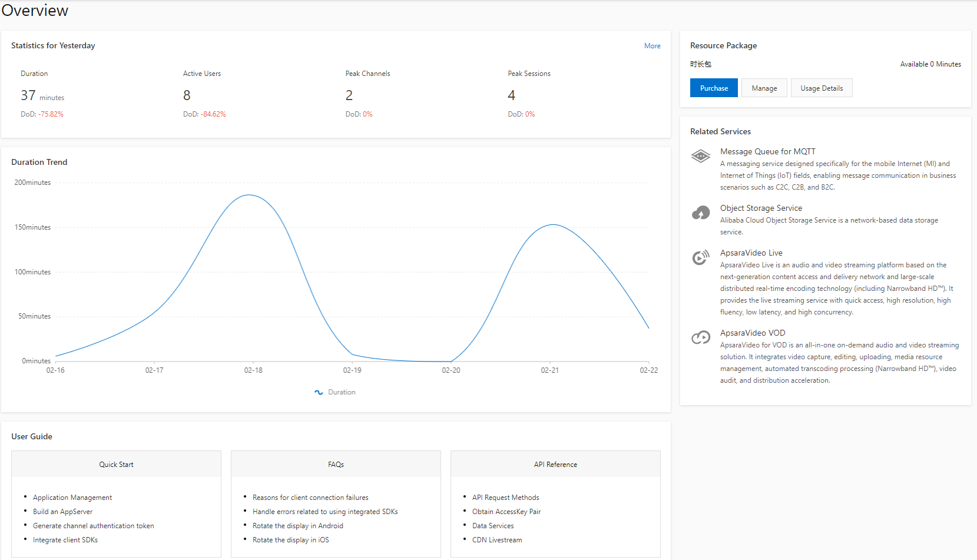Open the Application Management guide link
Image resolution: width=977 pixels, height=560 pixels.
click(x=72, y=498)
